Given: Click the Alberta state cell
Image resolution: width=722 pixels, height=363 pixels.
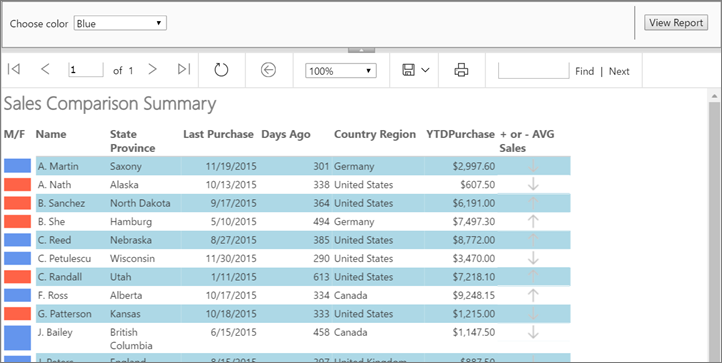Looking at the screenshot, I should point(126,295).
